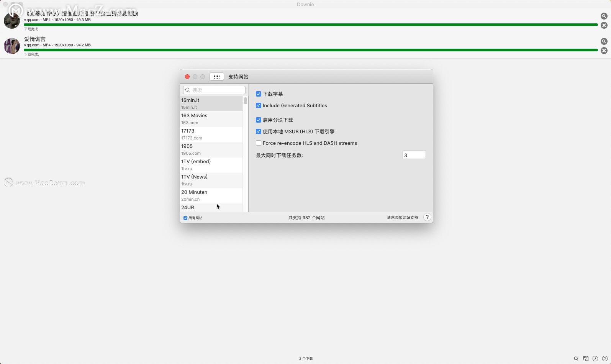The width and height of the screenshot is (611, 364).
Task: Select 17173 in the sites list
Action: [x=211, y=134]
